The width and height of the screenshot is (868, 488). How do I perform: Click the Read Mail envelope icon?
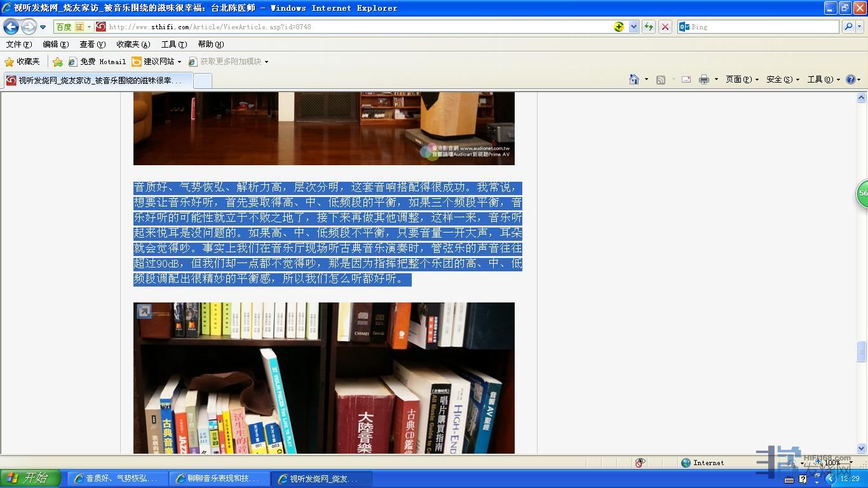pos(686,79)
